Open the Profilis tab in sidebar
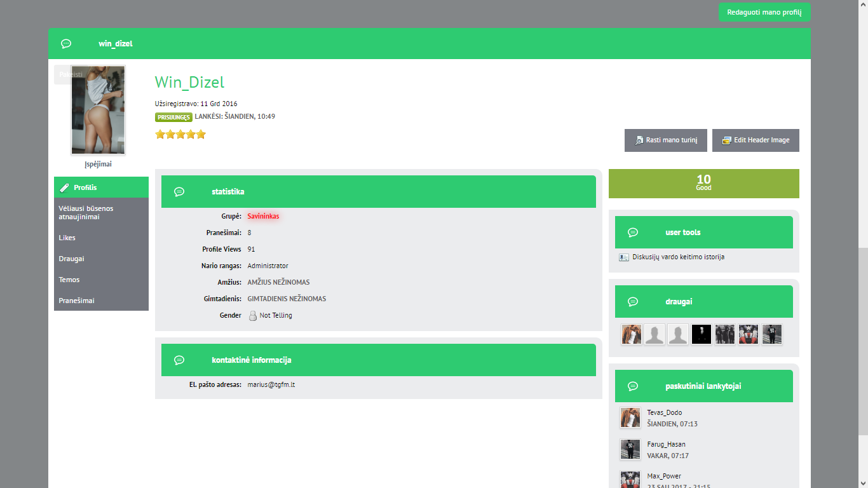Viewport: 868px width, 488px height. click(101, 187)
